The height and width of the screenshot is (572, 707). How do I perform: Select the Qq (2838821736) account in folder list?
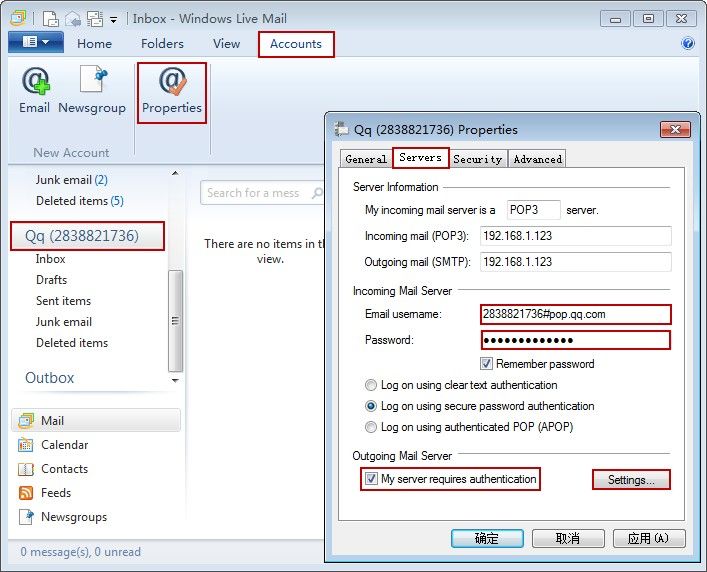coord(87,236)
